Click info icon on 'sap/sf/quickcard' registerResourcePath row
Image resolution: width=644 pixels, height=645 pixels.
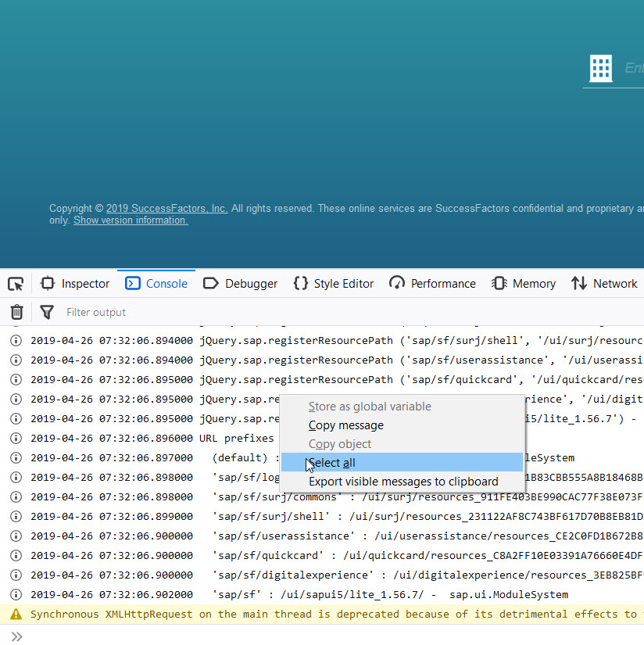16,380
